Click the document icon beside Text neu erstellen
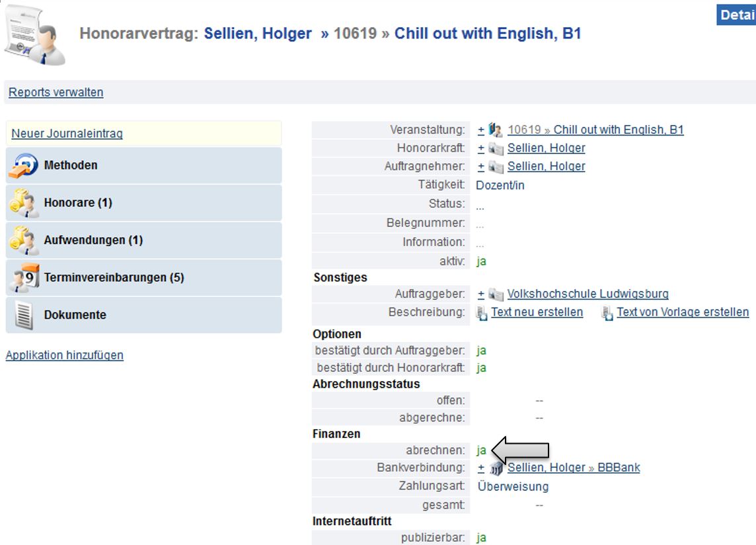Screen dimensions: 756x545 click(482, 313)
